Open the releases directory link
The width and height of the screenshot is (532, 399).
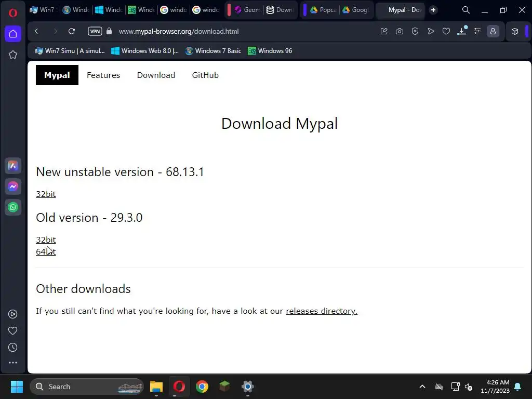click(322, 311)
